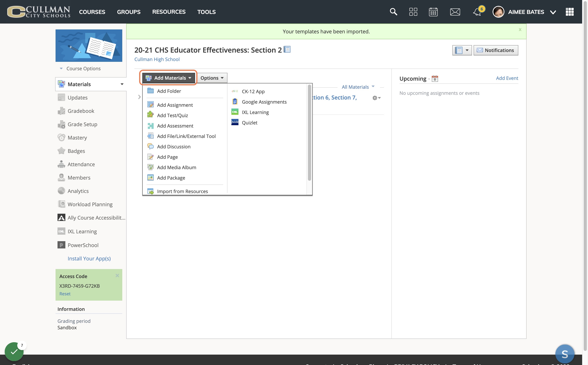The height and width of the screenshot is (365, 588).
Task: Click the Upcoming calendar icon
Action: (x=435, y=79)
